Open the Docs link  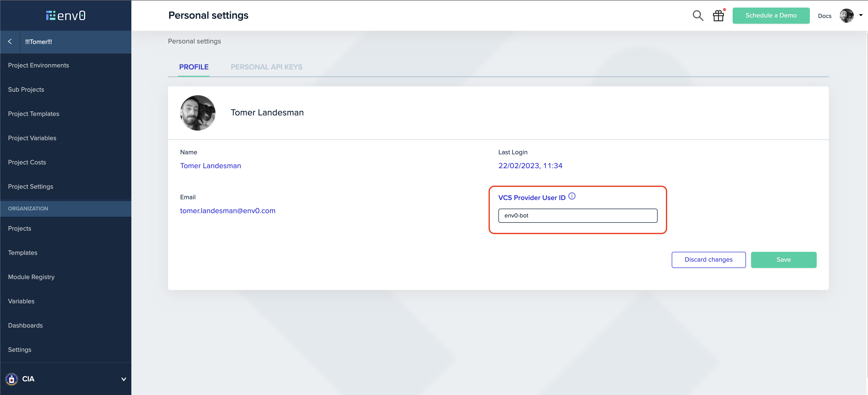point(824,16)
